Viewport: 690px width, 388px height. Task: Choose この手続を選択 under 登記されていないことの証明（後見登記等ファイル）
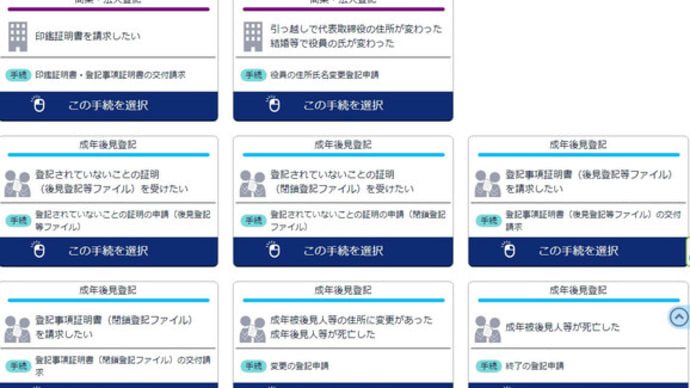pyautogui.click(x=109, y=252)
